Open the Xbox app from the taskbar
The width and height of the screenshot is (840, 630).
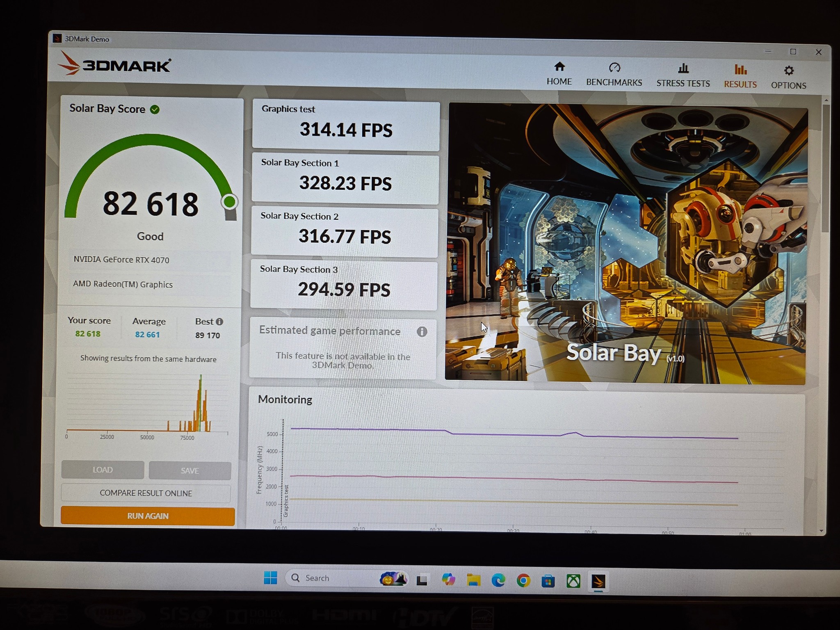573,581
